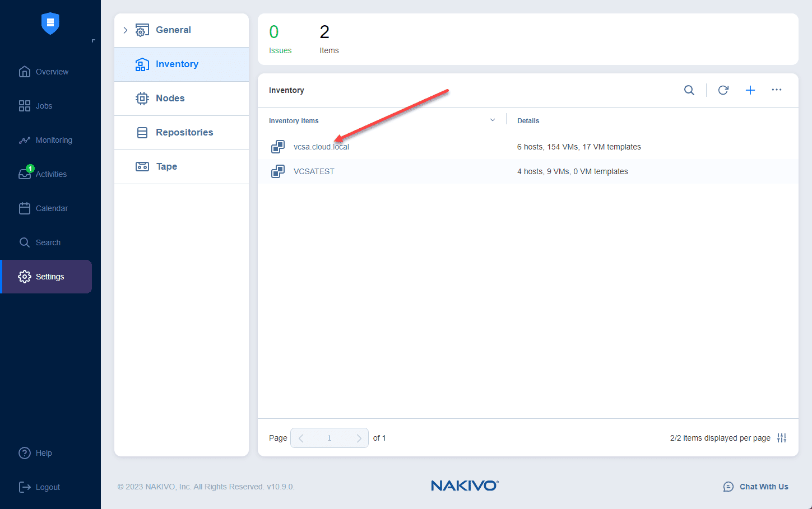The height and width of the screenshot is (509, 812).
Task: Open the Monitoring menu item
Action: (x=47, y=140)
